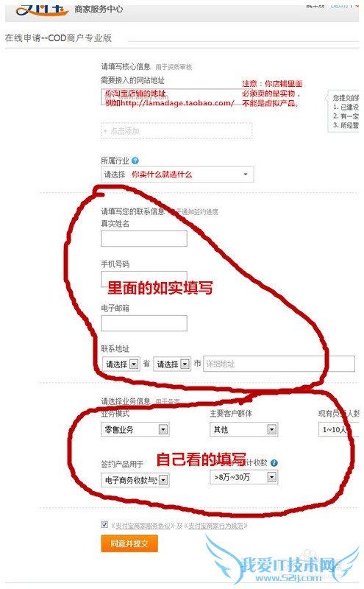Click the 同意并提交 submit button
The image size is (364, 589).
129,543
